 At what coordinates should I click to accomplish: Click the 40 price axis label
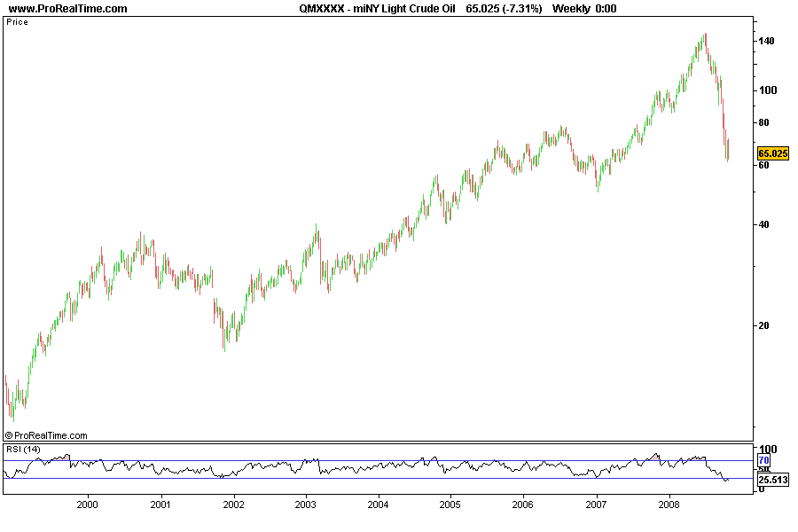tap(763, 224)
